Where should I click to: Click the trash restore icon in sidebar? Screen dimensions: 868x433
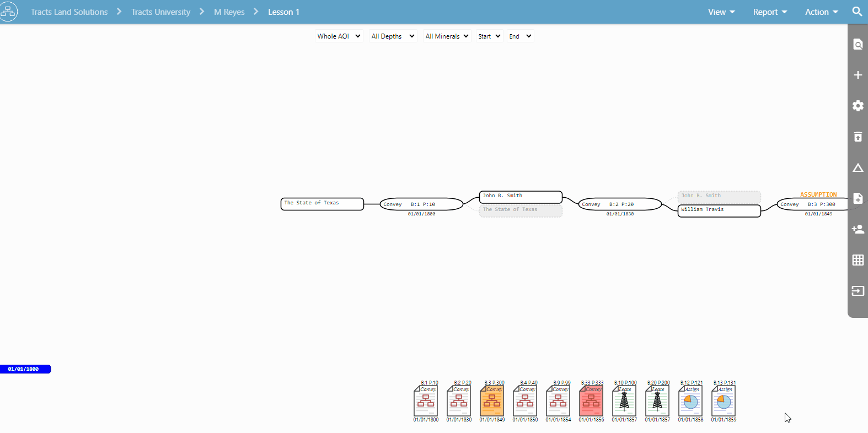coord(858,137)
